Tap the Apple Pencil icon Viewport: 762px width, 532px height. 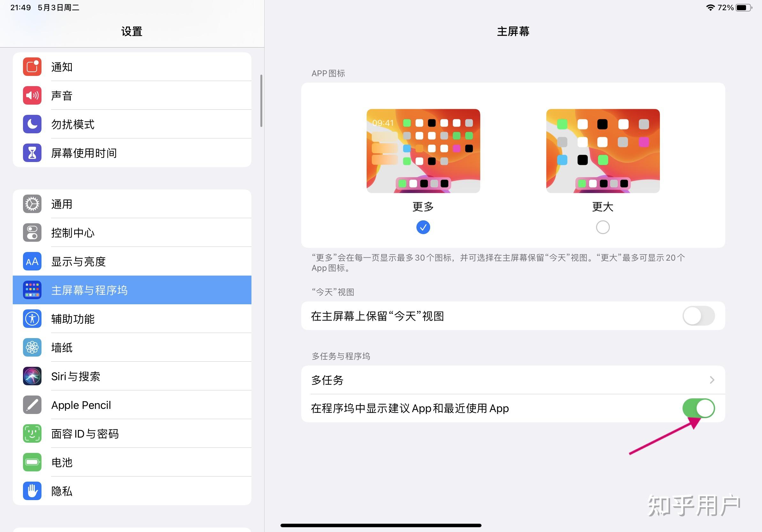32,405
